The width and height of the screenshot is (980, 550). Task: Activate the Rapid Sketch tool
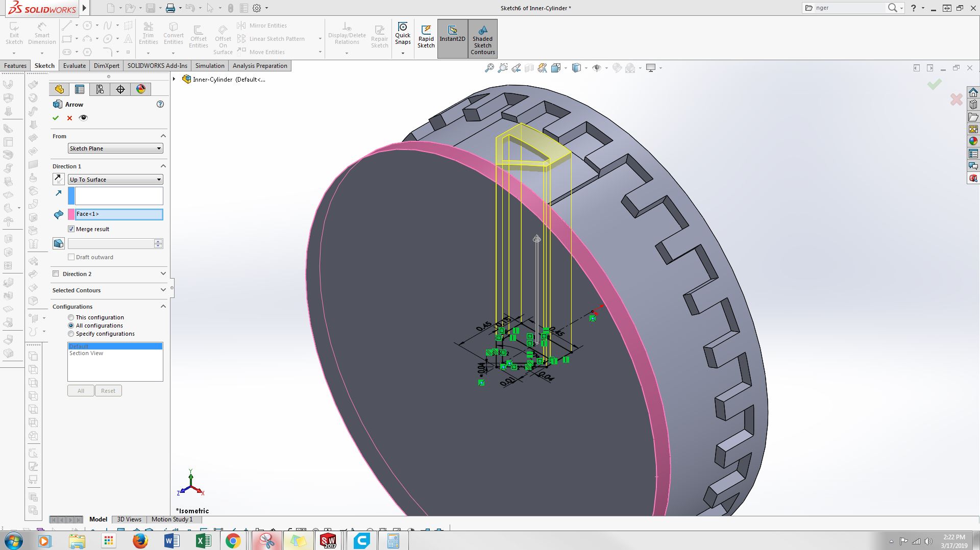(x=426, y=37)
